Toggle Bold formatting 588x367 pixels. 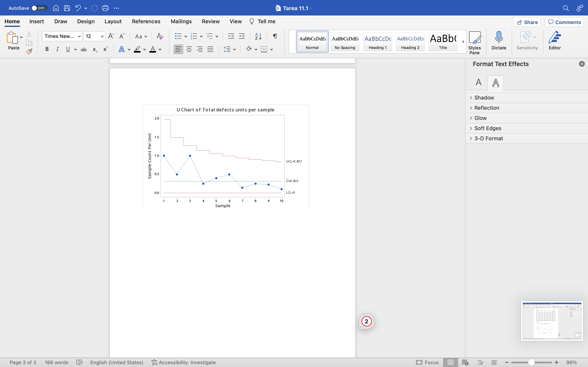(47, 49)
